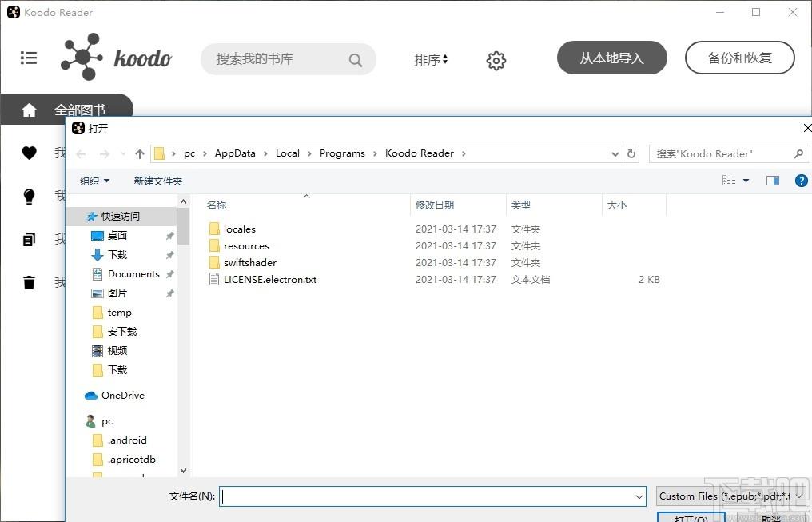
Task: Select the favorites heart sidebar icon
Action: coord(29,153)
